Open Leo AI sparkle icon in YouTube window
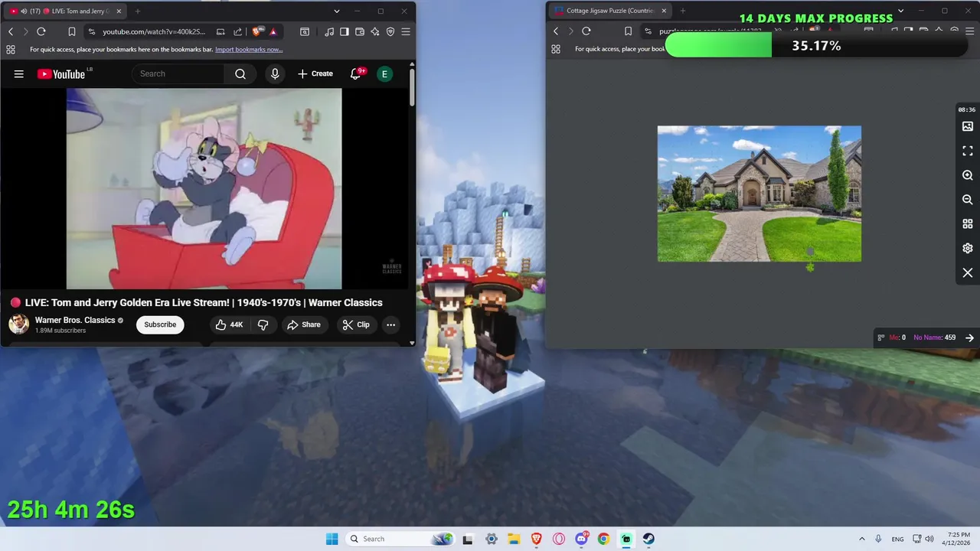Viewport: 980px width, 551px height. (x=375, y=31)
